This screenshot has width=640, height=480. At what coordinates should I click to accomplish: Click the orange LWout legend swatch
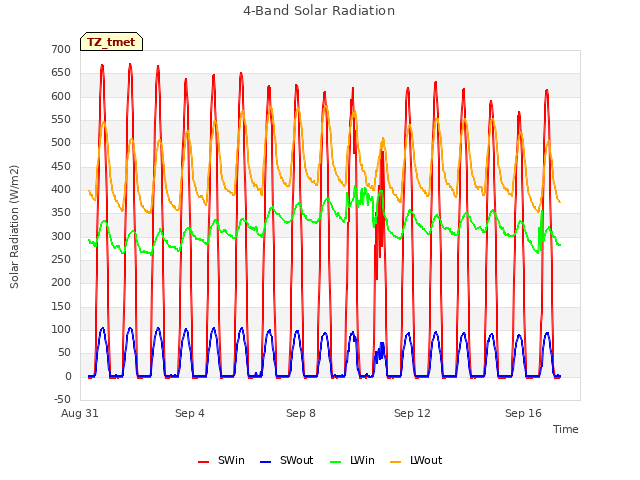click(396, 462)
